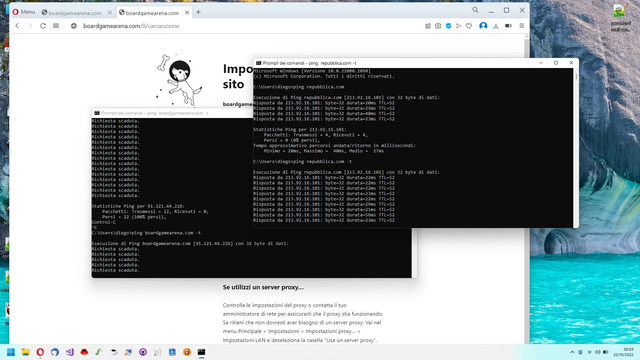The width and height of the screenshot is (640, 360).
Task: Show hidden system tray icons
Action: point(572,352)
